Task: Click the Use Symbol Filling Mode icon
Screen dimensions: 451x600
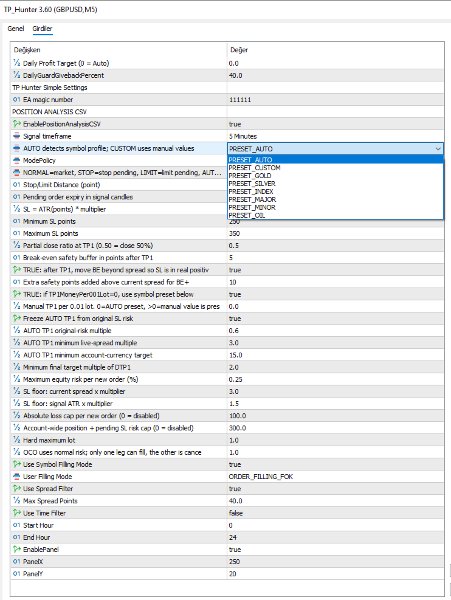Action: tap(16, 464)
